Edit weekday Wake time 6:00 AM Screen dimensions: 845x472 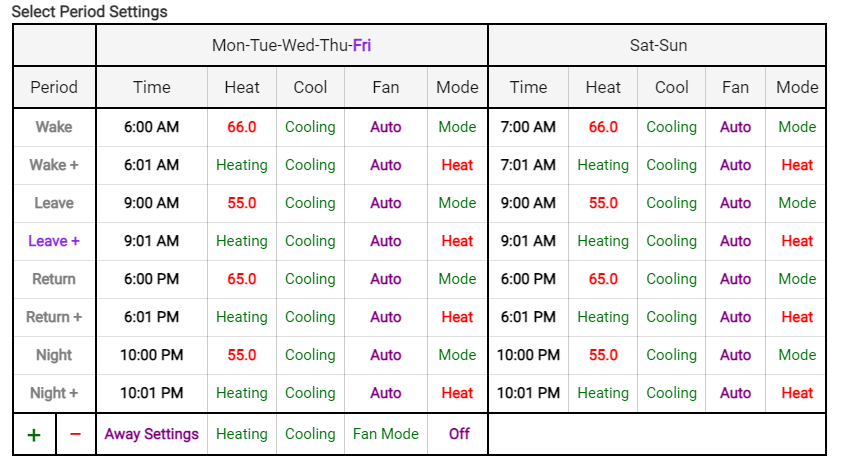152,127
